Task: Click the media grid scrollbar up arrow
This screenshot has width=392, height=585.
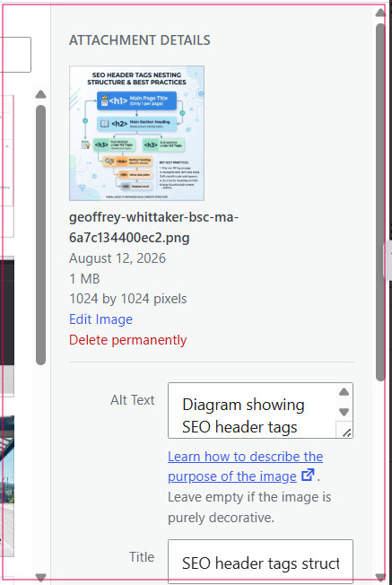Action: [40, 94]
